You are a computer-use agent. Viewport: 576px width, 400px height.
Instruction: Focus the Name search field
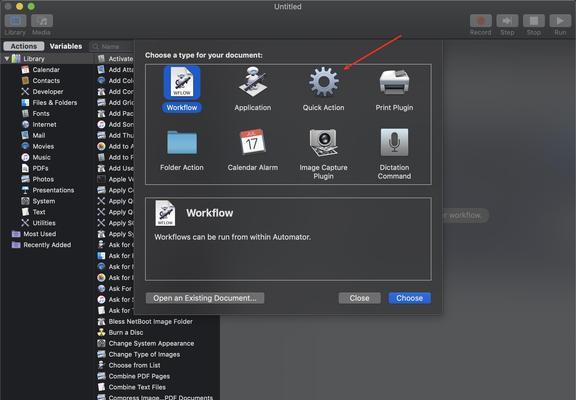pos(112,46)
